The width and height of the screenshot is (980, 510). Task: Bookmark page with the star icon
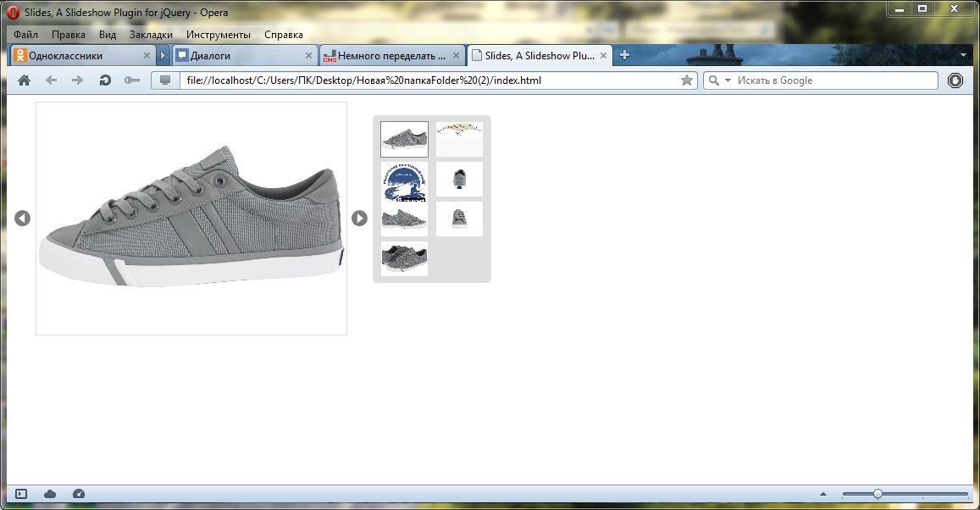[687, 80]
